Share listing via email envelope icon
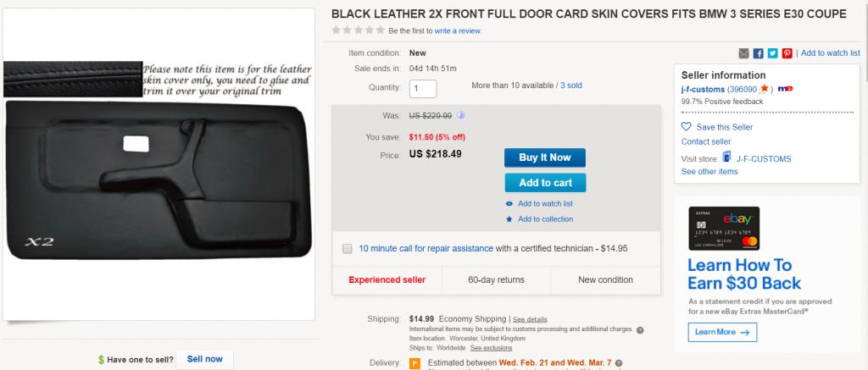The image size is (868, 370). (x=744, y=53)
